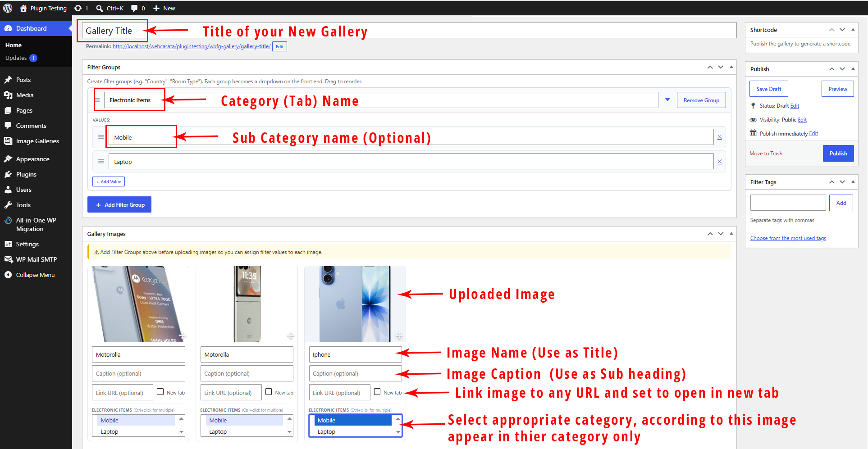Remove the Mobile value with X
Image resolution: width=868 pixels, height=449 pixels.
click(720, 137)
